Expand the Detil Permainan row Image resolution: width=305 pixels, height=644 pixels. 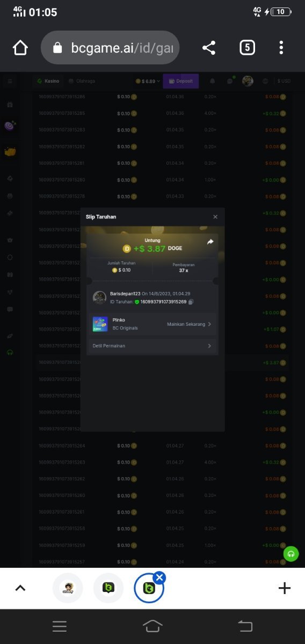[x=152, y=346]
